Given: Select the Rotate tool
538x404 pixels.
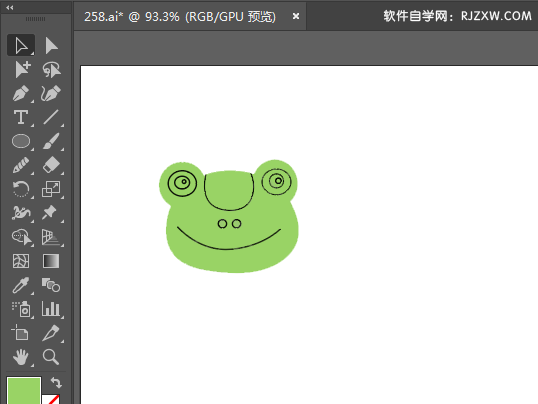Looking at the screenshot, I should (x=21, y=189).
